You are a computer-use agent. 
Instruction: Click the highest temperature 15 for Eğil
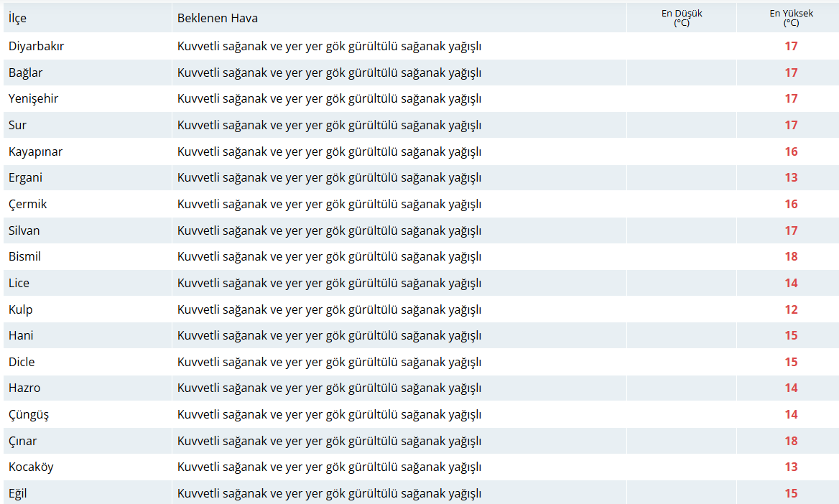click(x=791, y=493)
